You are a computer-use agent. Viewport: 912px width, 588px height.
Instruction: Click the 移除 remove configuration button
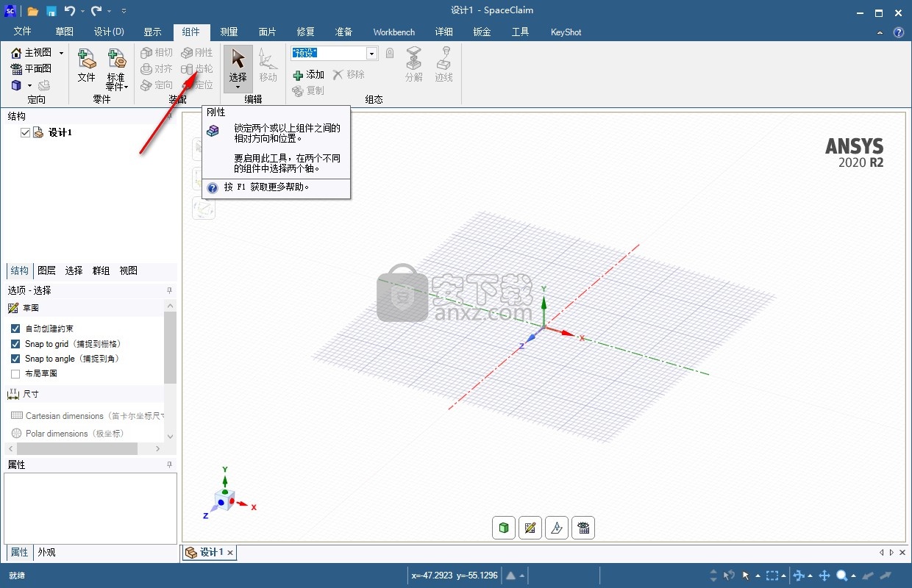[x=349, y=75]
